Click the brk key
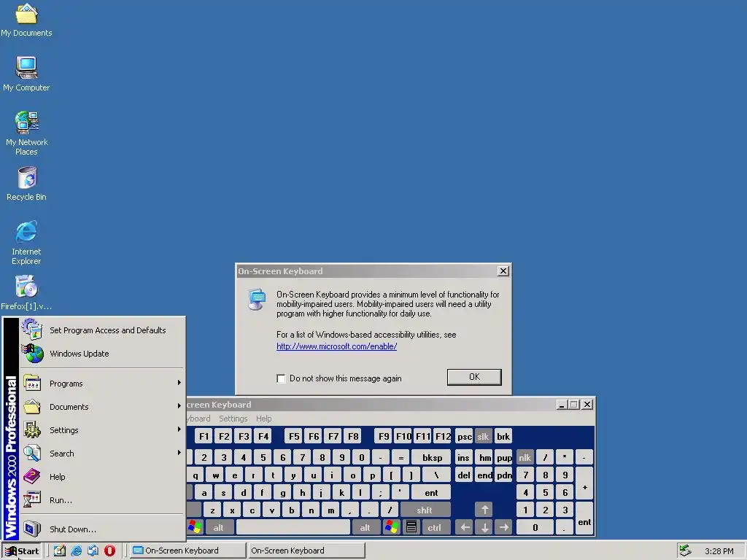747x560 pixels. coord(503,436)
